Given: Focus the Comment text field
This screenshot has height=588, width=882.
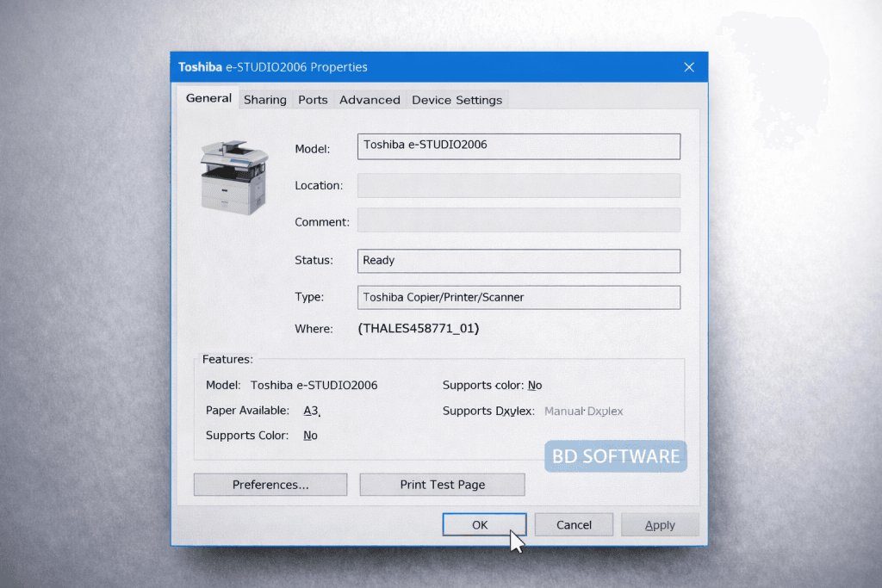Looking at the screenshot, I should click(x=519, y=220).
